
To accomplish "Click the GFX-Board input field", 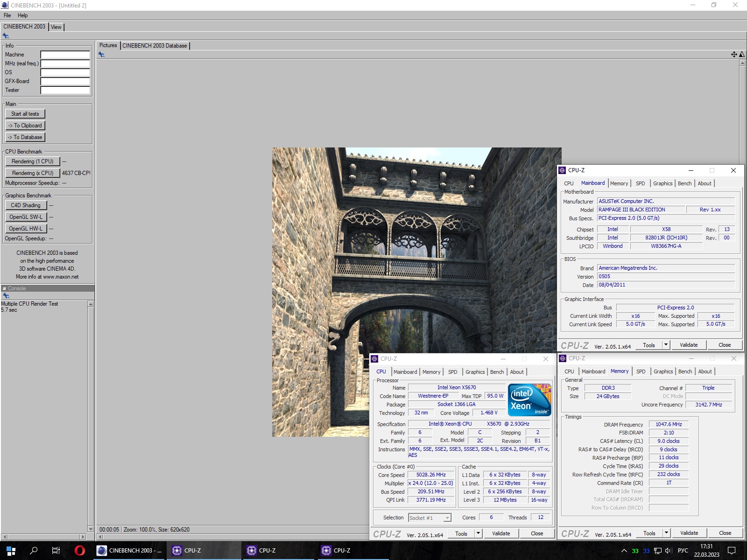I will point(65,81).
